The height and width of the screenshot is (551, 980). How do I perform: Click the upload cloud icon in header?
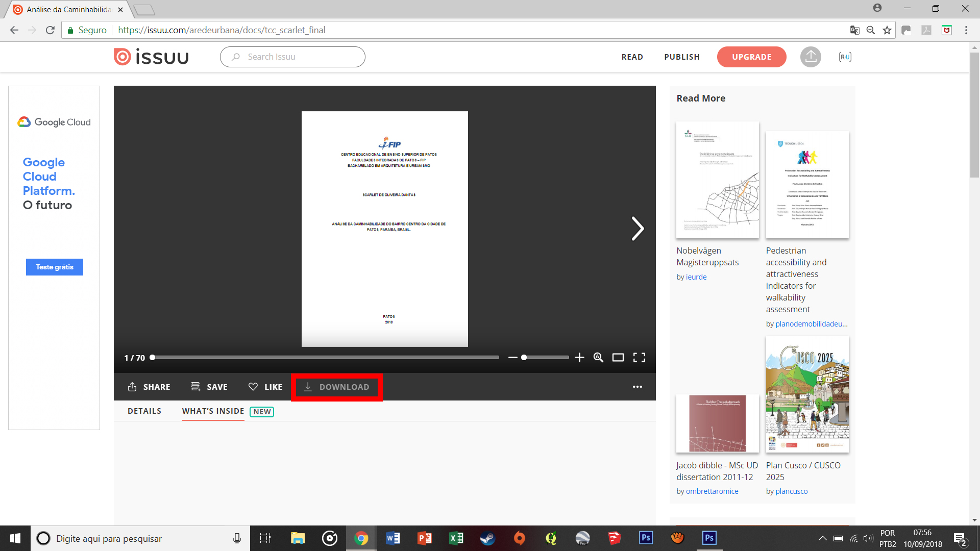click(x=811, y=57)
